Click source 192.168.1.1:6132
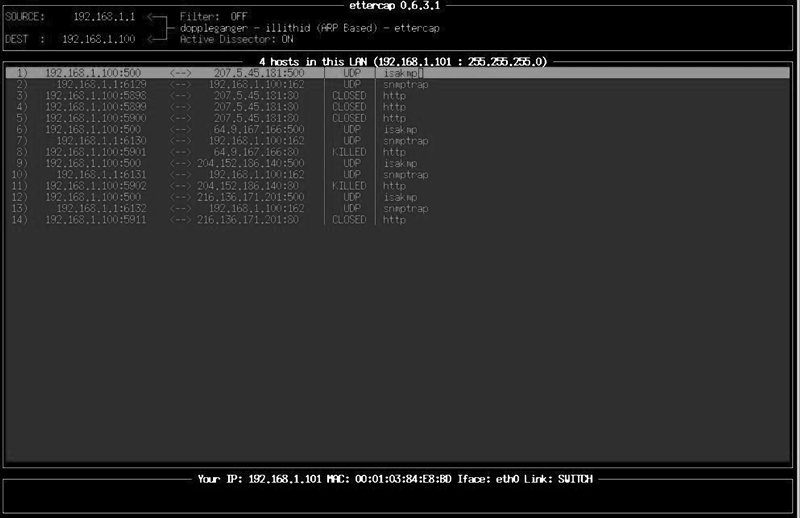 pyautogui.click(x=102, y=208)
